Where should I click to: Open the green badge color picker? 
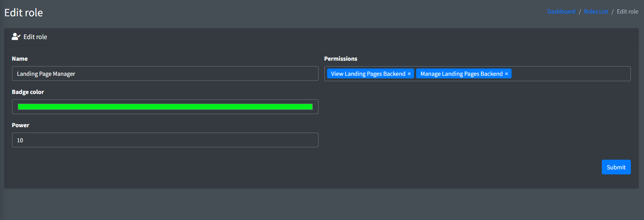click(x=165, y=107)
